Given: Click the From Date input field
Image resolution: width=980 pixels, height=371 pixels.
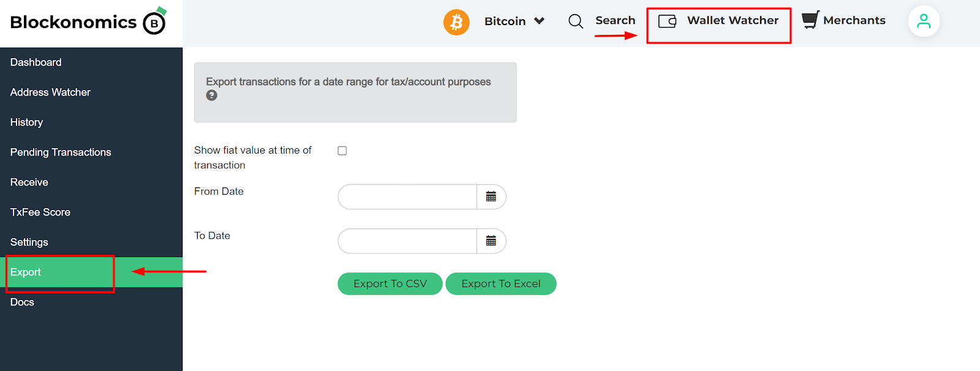Looking at the screenshot, I should 407,197.
